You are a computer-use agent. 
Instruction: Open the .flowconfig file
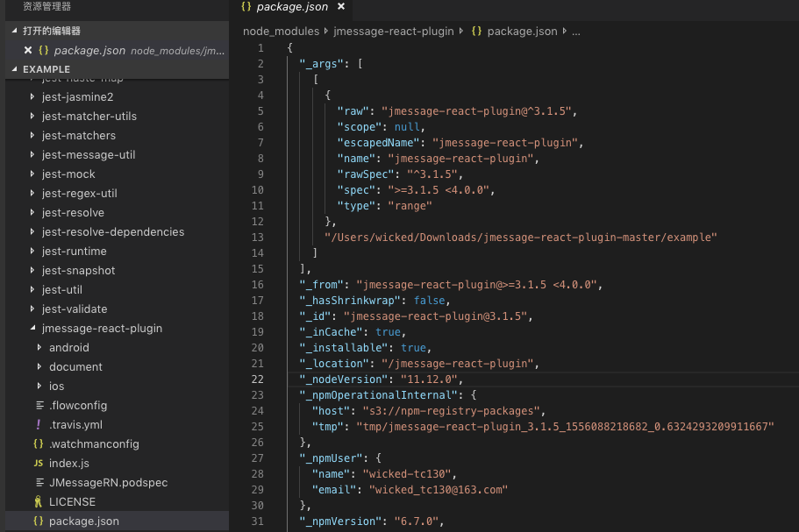click(x=78, y=405)
